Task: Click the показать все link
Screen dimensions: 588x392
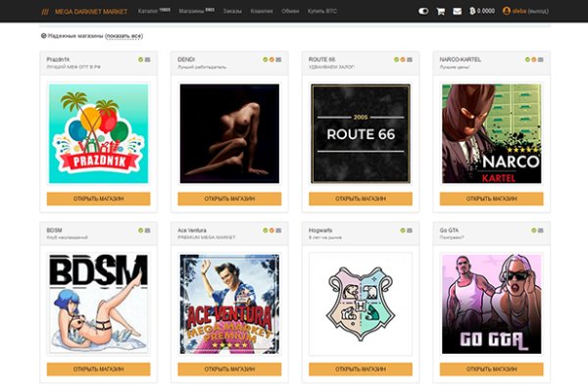Action: point(123,35)
